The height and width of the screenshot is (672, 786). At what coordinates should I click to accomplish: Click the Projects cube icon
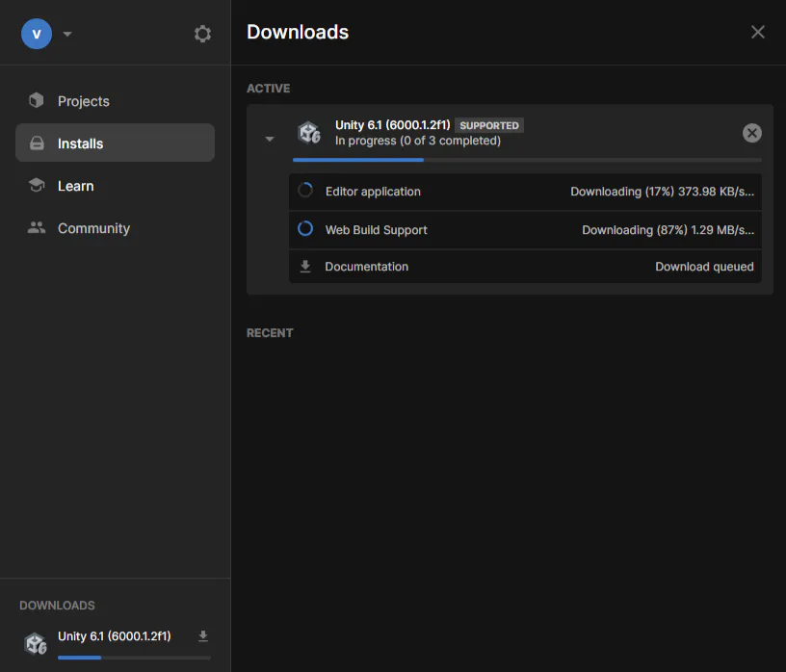tap(36, 100)
